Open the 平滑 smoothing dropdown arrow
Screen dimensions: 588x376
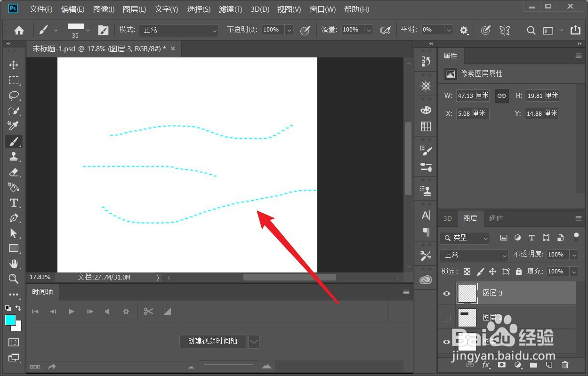pyautogui.click(x=449, y=30)
